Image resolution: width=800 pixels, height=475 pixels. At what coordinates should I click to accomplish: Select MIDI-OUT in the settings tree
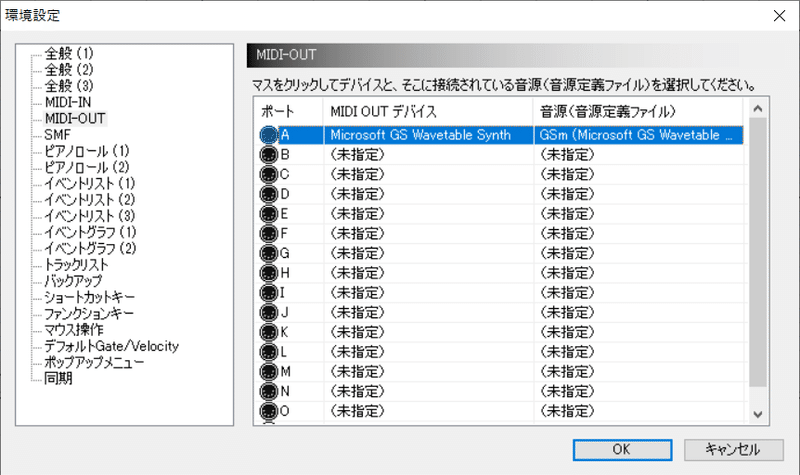click(x=75, y=118)
